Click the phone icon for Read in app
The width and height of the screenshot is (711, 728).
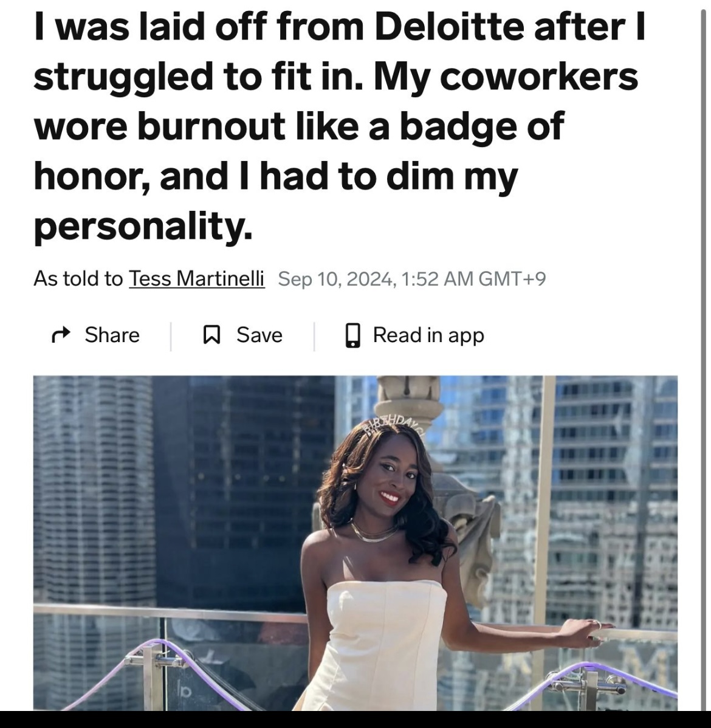pos(353,335)
